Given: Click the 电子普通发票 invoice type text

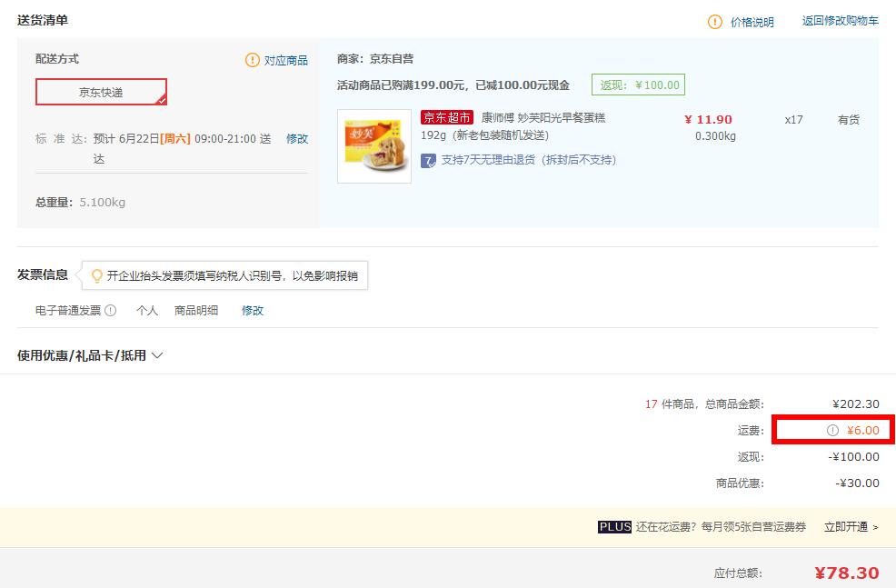Looking at the screenshot, I should 68,310.
